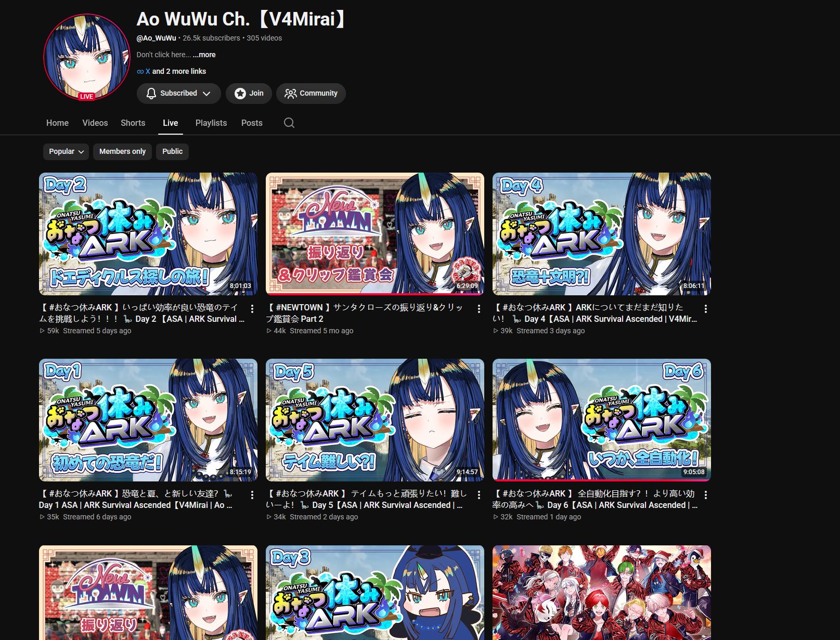Click the 305 videos count
The width and height of the screenshot is (840, 640).
tap(264, 38)
